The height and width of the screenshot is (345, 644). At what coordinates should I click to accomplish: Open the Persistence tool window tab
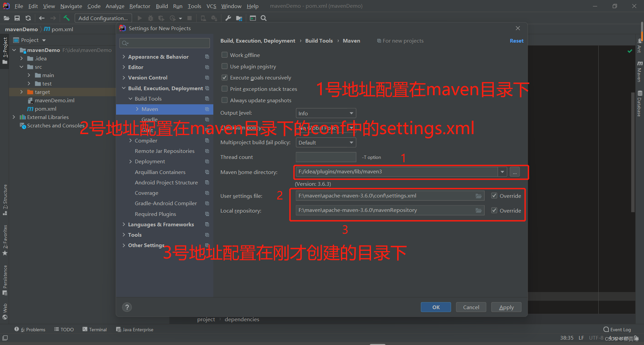(5, 280)
